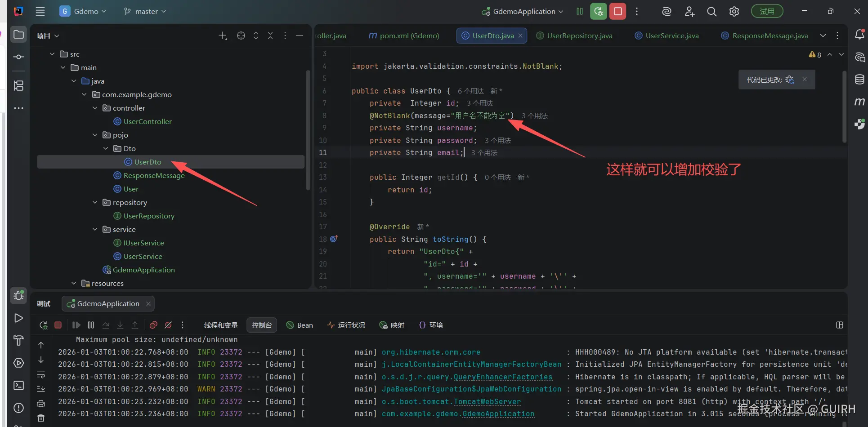This screenshot has height=427, width=868.
Task: Click the editor vertical scrollbar
Action: (845, 107)
